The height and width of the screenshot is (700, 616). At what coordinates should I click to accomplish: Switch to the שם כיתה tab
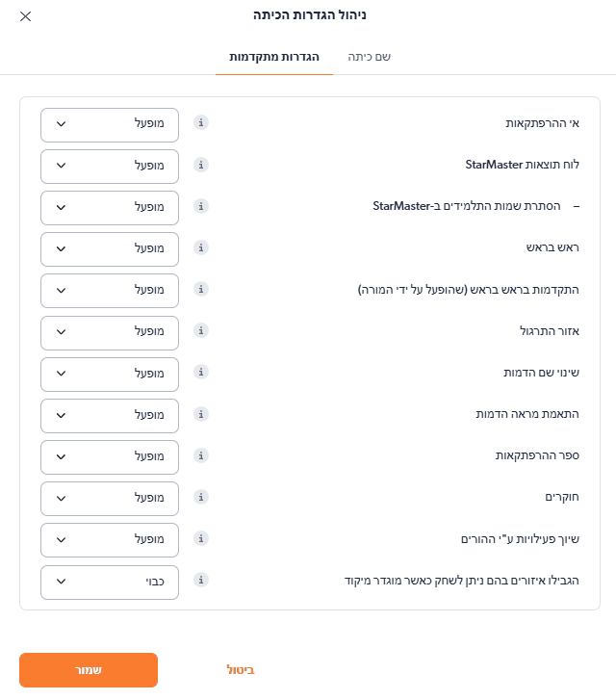pyautogui.click(x=370, y=57)
